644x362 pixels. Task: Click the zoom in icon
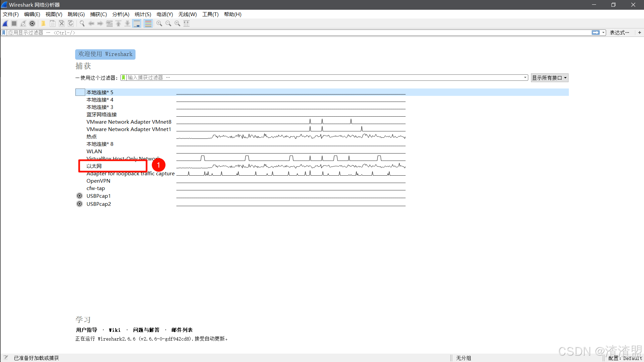click(159, 23)
